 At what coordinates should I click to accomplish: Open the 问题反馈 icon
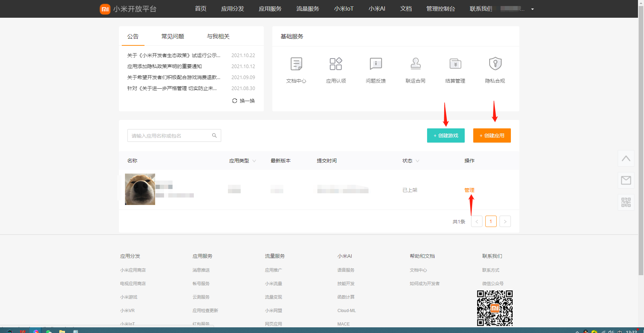[x=376, y=64]
